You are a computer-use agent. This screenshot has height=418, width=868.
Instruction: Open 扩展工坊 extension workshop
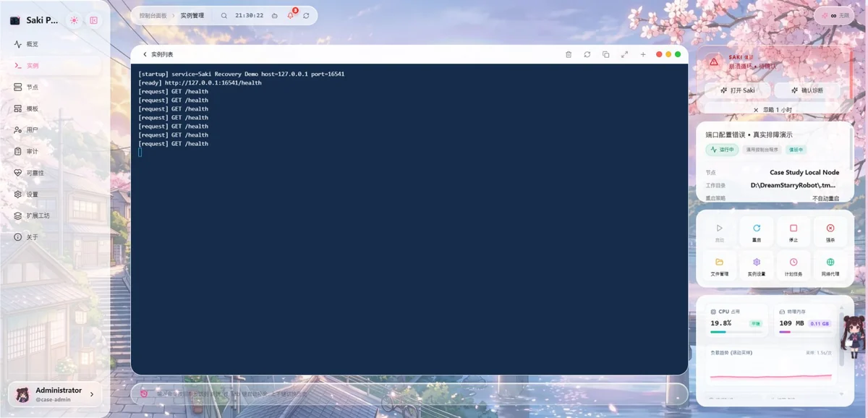tap(55, 216)
